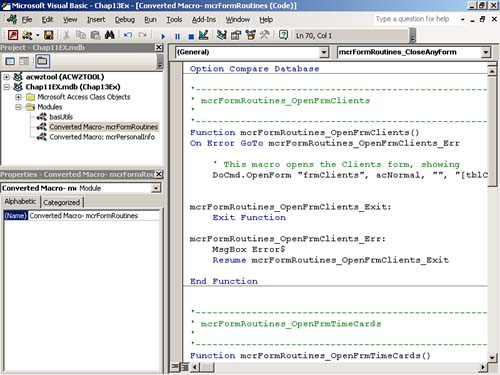Click View Code icon in Project panel

point(10,61)
